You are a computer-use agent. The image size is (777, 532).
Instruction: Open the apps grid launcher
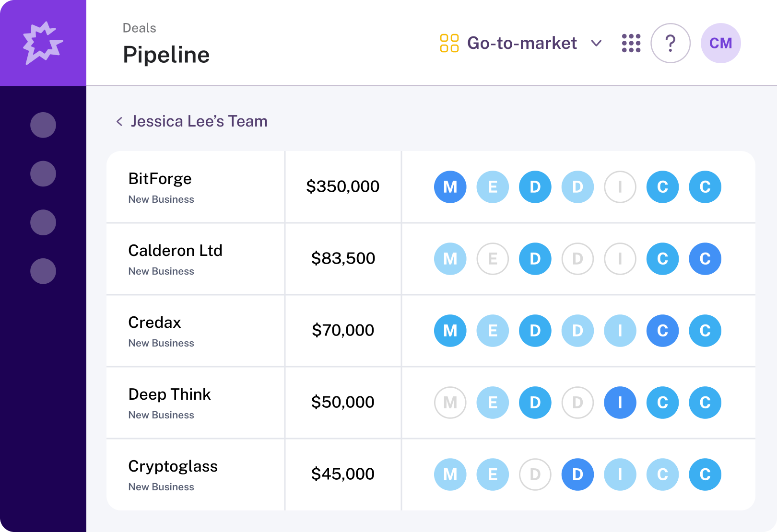pos(631,43)
